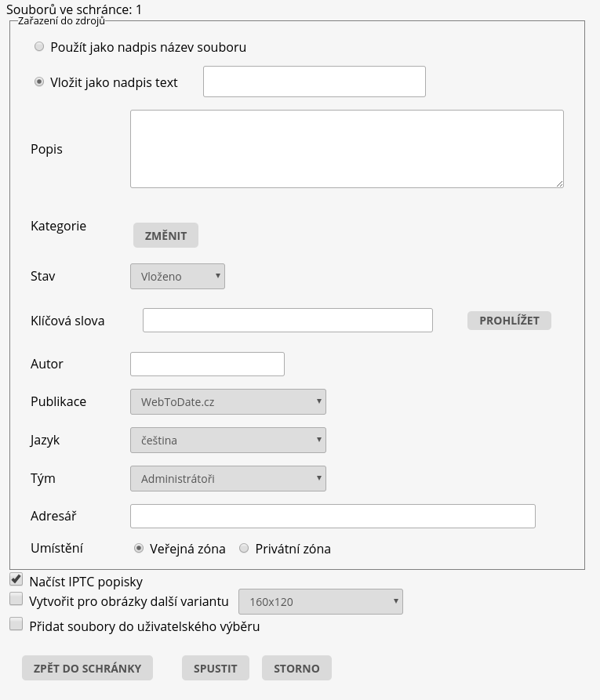Click the Adresář directory input field
Image resolution: width=600 pixels, height=700 pixels.
[x=333, y=517]
